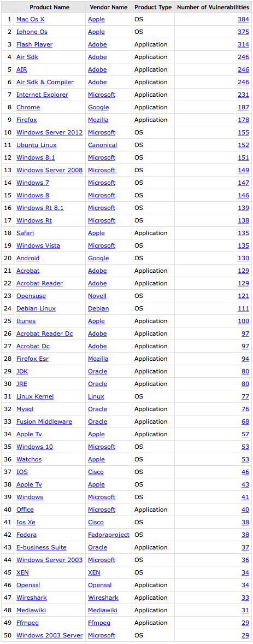The height and width of the screenshot is (644, 253).
Task: Open the Windows Rt 8.1 link
Action: (x=40, y=208)
